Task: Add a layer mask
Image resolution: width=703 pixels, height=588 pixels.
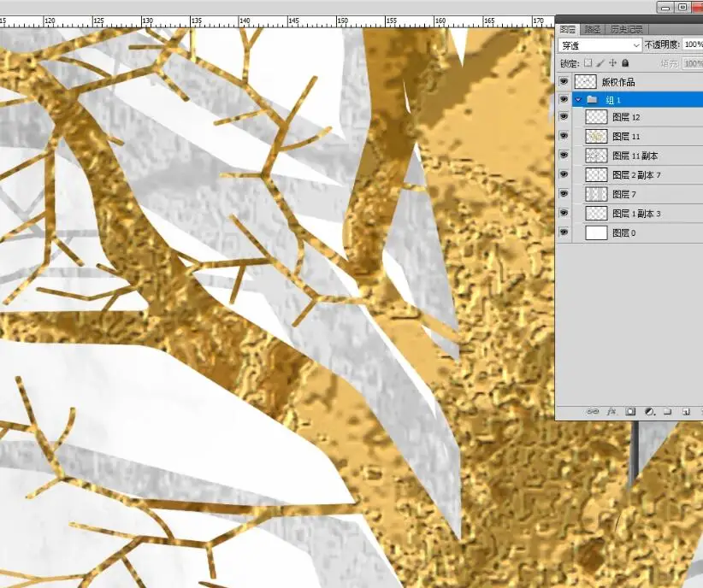Action: pyautogui.click(x=631, y=411)
